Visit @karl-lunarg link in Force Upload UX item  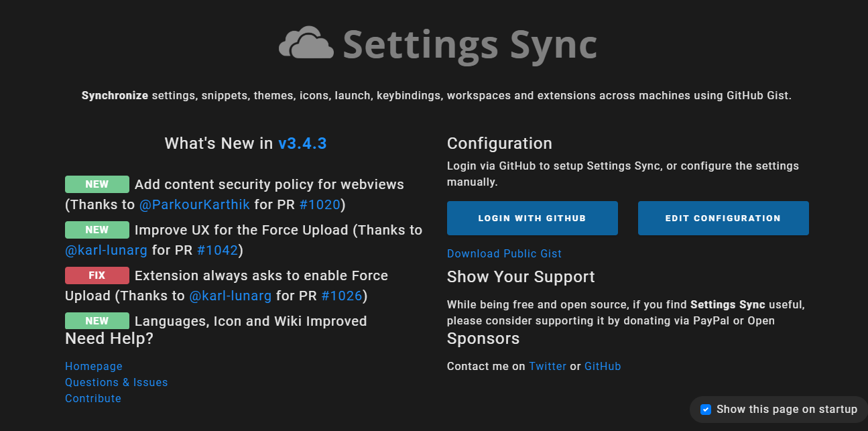click(107, 250)
